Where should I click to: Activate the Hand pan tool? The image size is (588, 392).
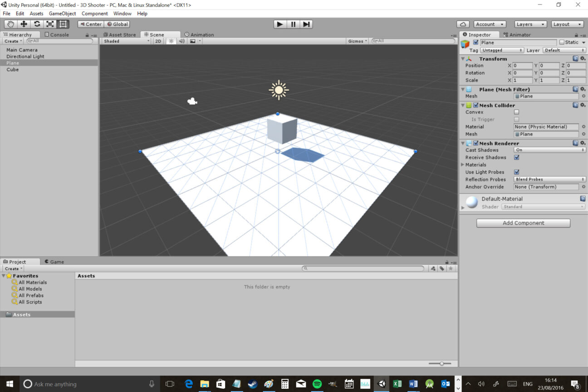(10, 24)
